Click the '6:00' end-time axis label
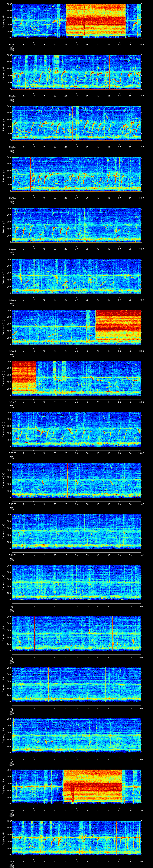This screenshot has width=153, height=868. 141,249
